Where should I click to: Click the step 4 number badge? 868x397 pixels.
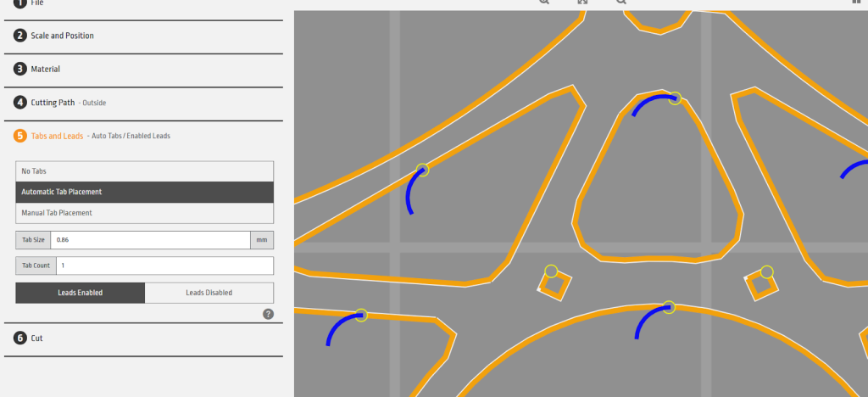[20, 103]
